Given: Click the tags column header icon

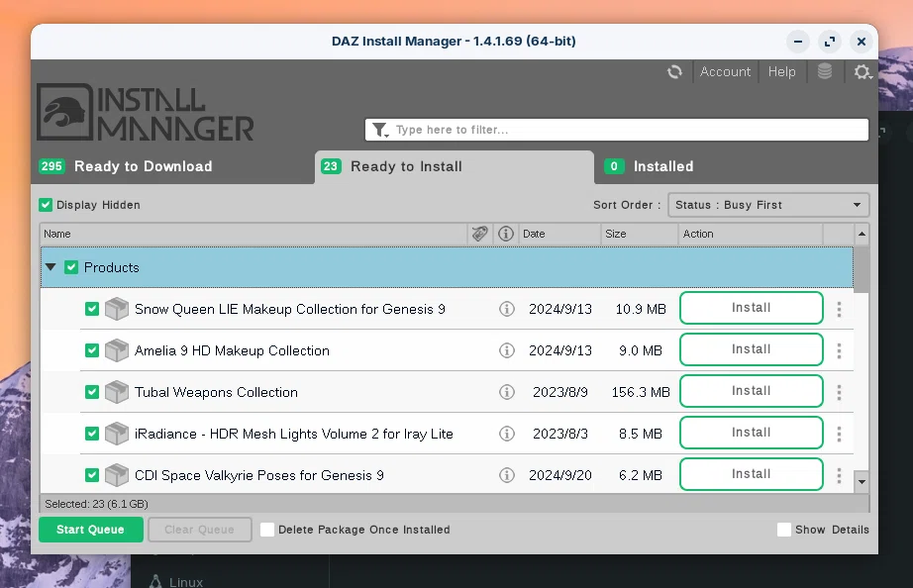Looking at the screenshot, I should 480,234.
